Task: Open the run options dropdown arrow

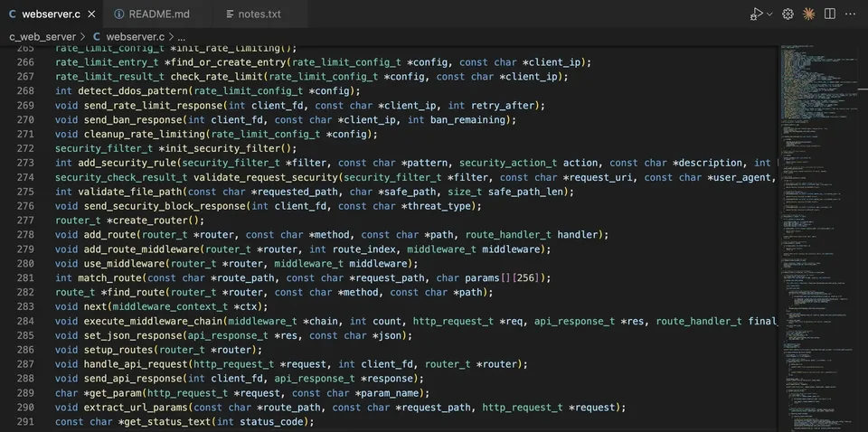Action: tap(769, 14)
